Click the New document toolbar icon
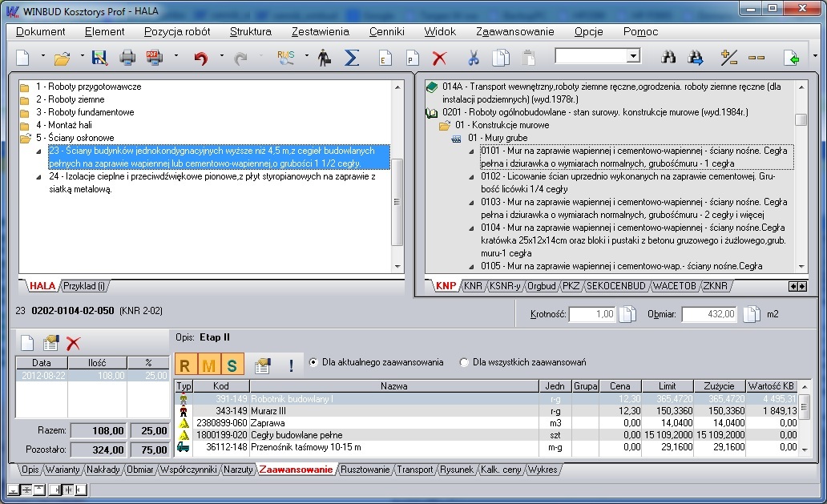This screenshot has height=504, width=827. (22, 57)
